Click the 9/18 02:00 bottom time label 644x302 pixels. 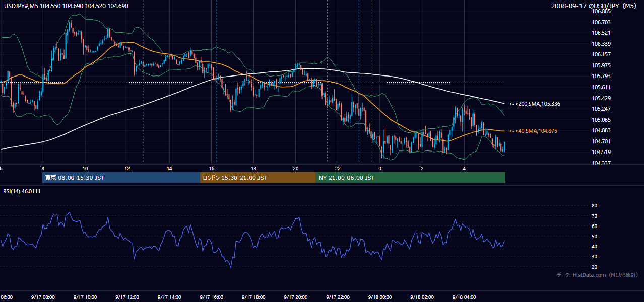tap(422, 297)
